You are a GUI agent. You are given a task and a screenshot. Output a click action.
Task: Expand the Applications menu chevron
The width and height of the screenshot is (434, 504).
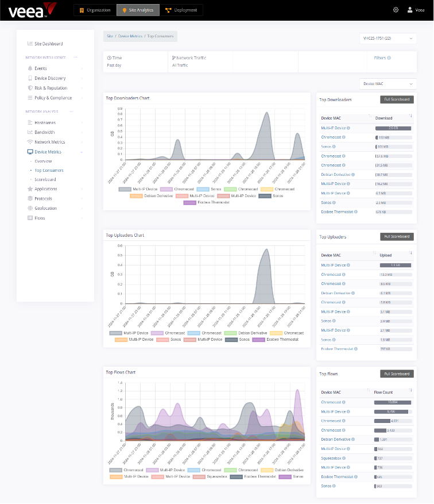coord(82,189)
